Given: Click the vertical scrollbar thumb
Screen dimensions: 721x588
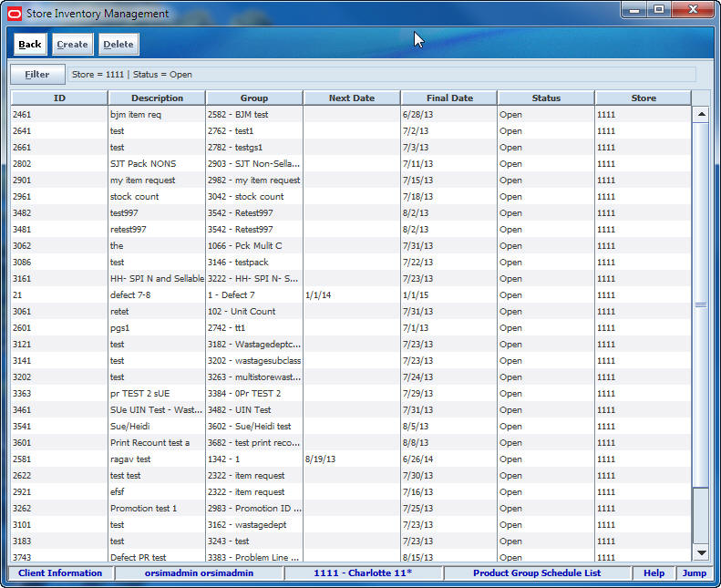Looking at the screenshot, I should 702,304.
